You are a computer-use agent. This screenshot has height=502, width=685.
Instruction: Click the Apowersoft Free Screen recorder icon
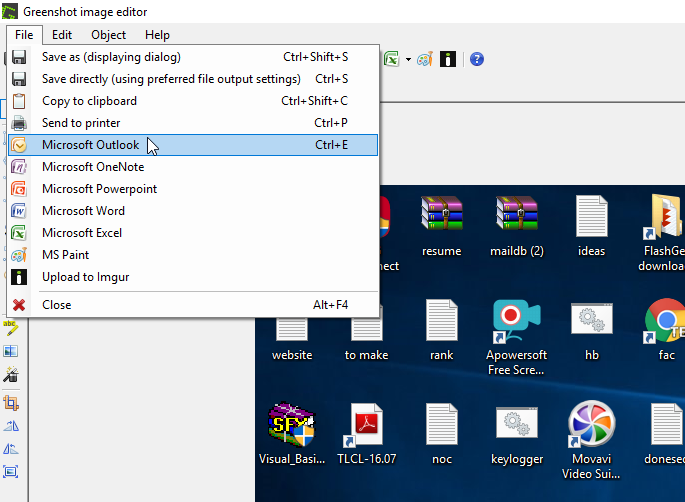click(x=516, y=320)
